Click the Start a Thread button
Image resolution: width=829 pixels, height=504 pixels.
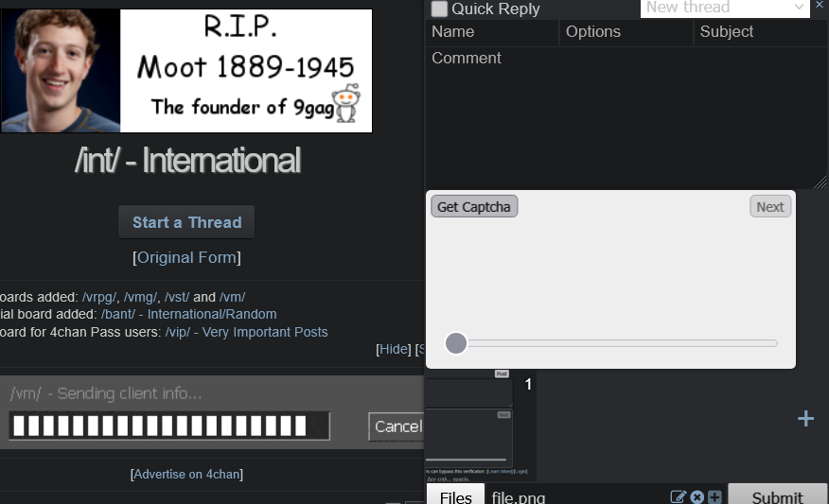click(186, 222)
